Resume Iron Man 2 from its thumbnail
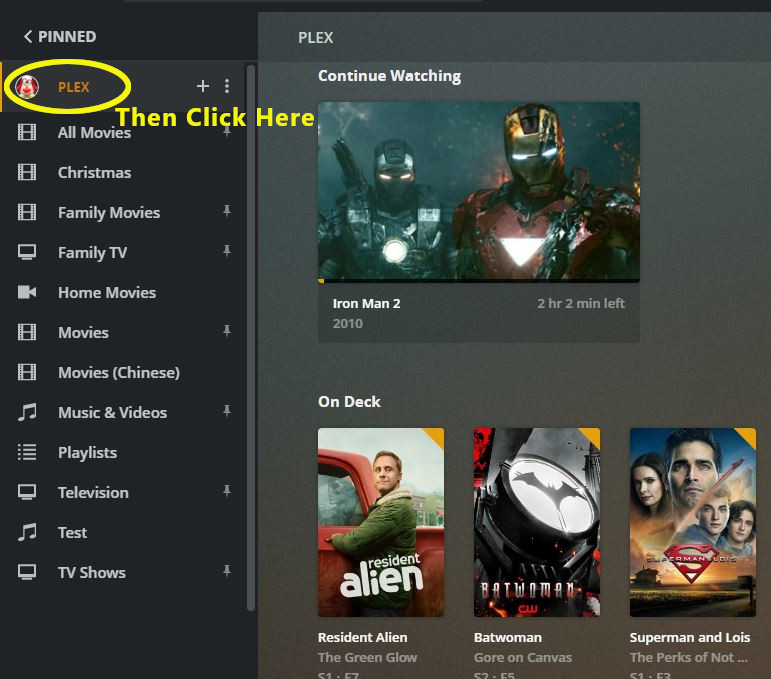 pos(479,191)
